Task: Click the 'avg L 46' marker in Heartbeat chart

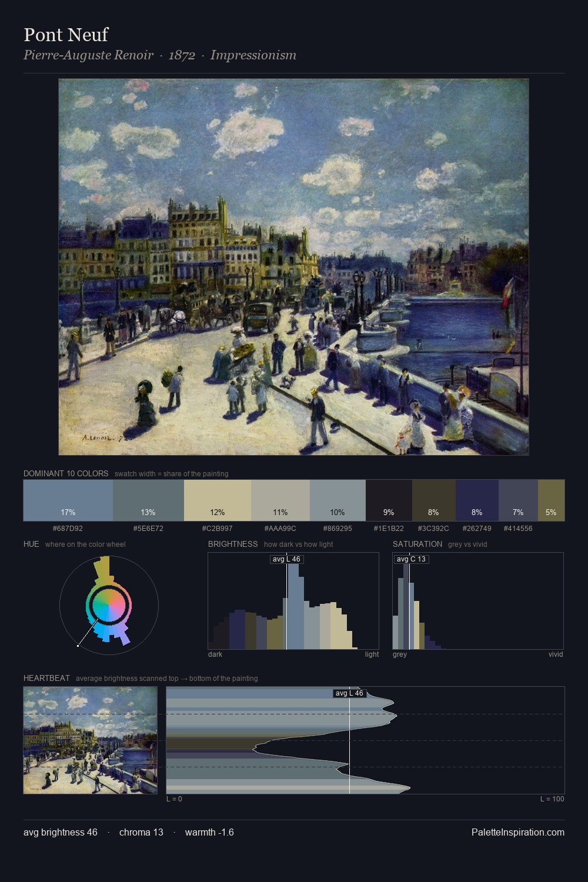Action: point(349,693)
